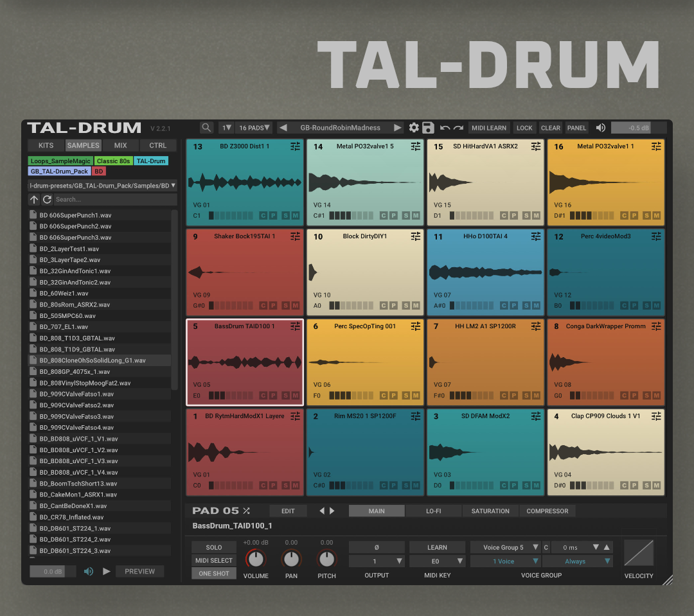
Task: Click the EDIT button
Action: 288,511
